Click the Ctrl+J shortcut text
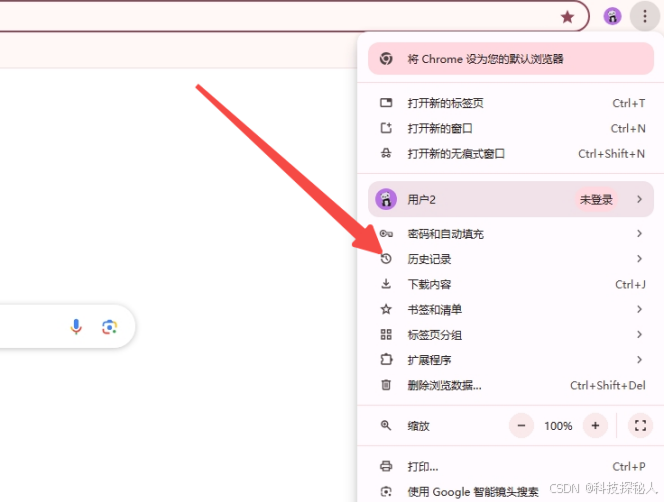666x502 pixels. [x=630, y=284]
